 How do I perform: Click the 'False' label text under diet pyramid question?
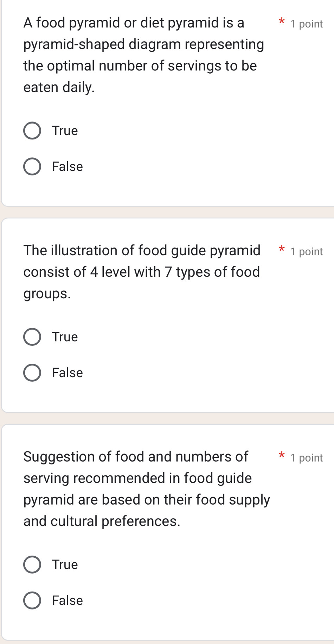68,167
